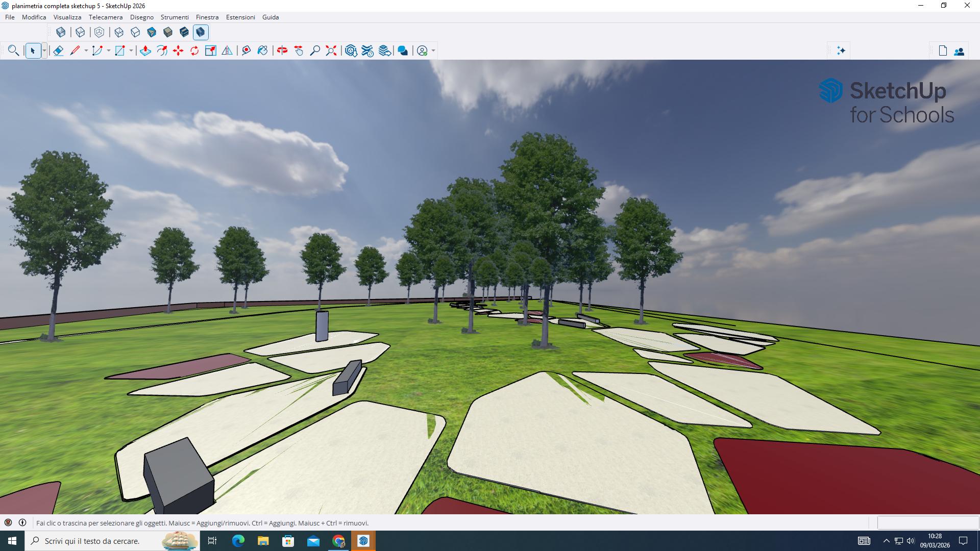Screen dimensions: 980x551
Task: Toggle the Back Edges style
Action: [80, 32]
